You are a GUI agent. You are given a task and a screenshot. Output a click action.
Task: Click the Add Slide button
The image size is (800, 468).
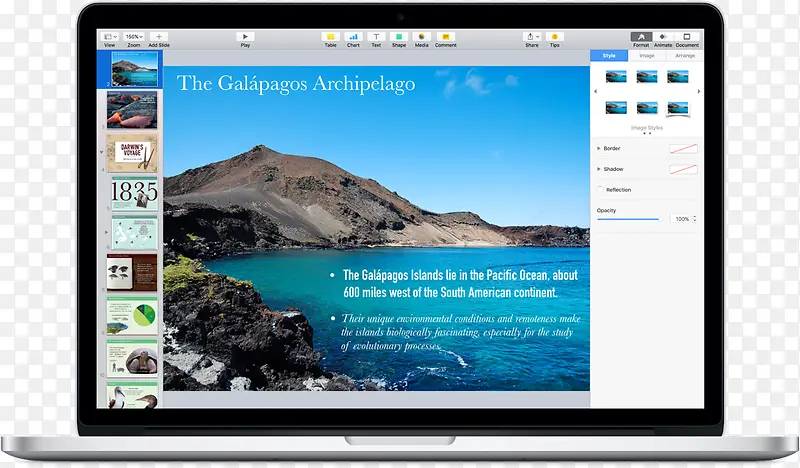pos(158,37)
